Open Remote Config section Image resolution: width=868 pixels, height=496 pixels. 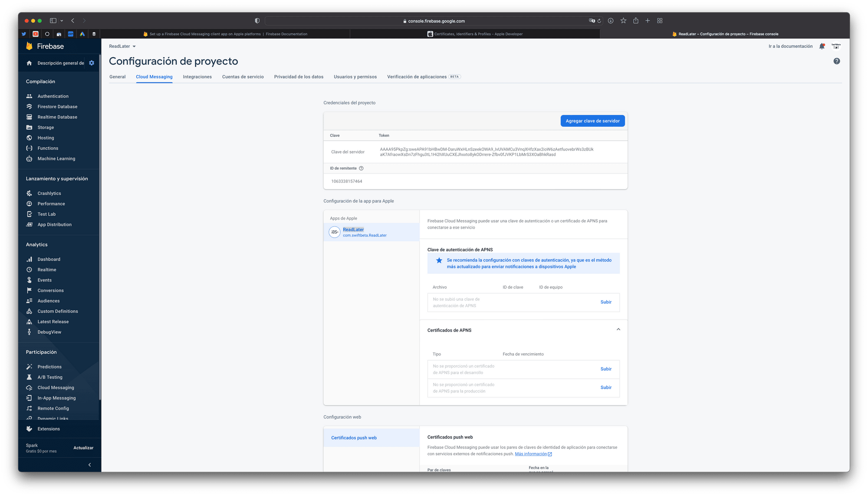pos(53,409)
